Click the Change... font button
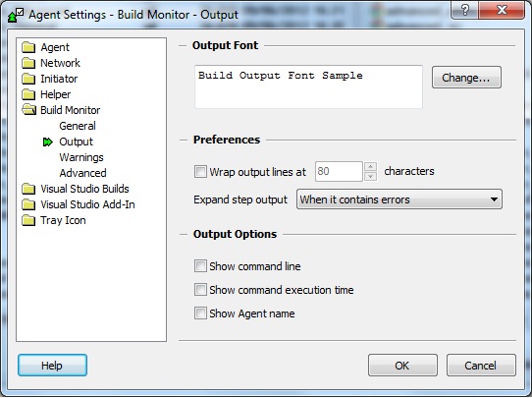Image resolution: width=532 pixels, height=398 pixels. (466, 78)
